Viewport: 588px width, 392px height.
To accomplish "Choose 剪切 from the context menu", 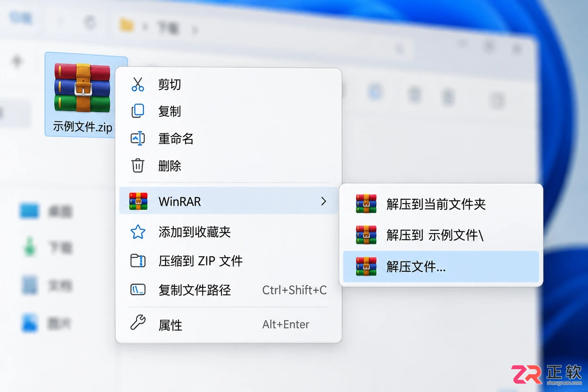I will coord(229,85).
